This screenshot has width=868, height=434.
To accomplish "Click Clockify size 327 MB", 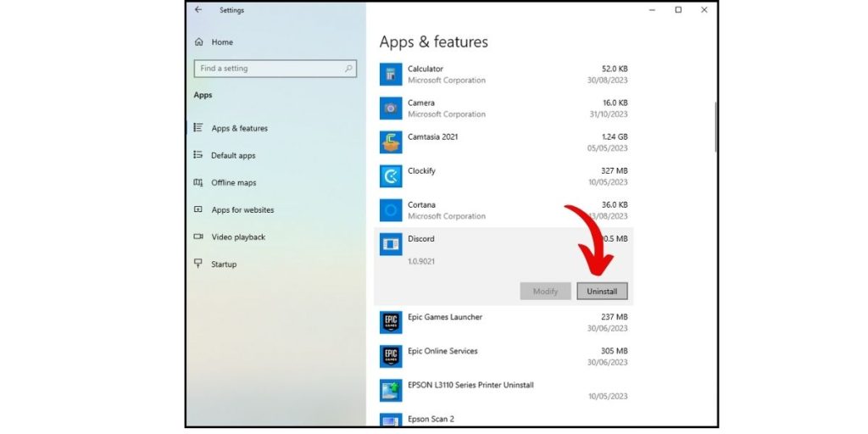I will 615,171.
